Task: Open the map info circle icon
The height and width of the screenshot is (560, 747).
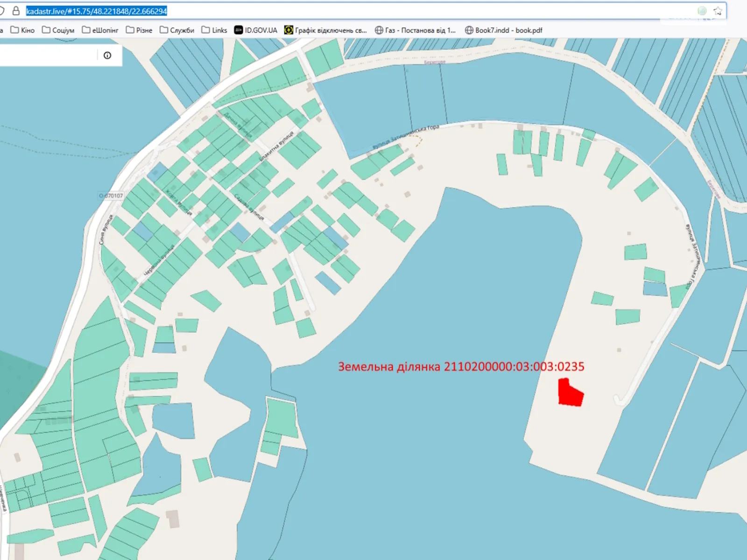Action: click(107, 56)
